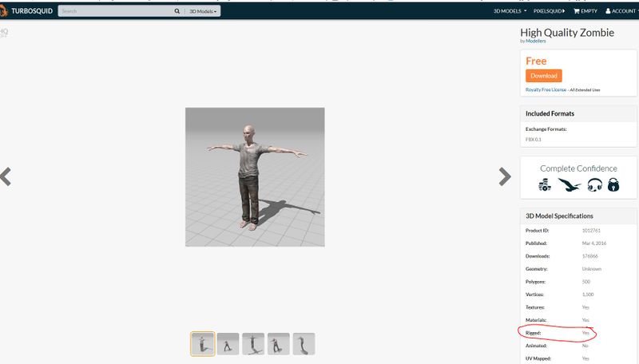Click the FBX 0.1 format text
This screenshot has height=364, width=639.
pyautogui.click(x=533, y=139)
